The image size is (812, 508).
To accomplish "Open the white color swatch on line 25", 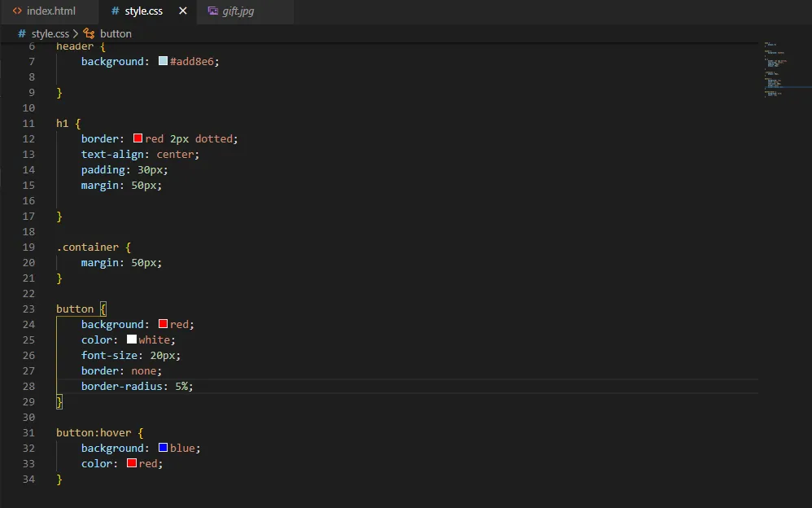I will [x=132, y=339].
